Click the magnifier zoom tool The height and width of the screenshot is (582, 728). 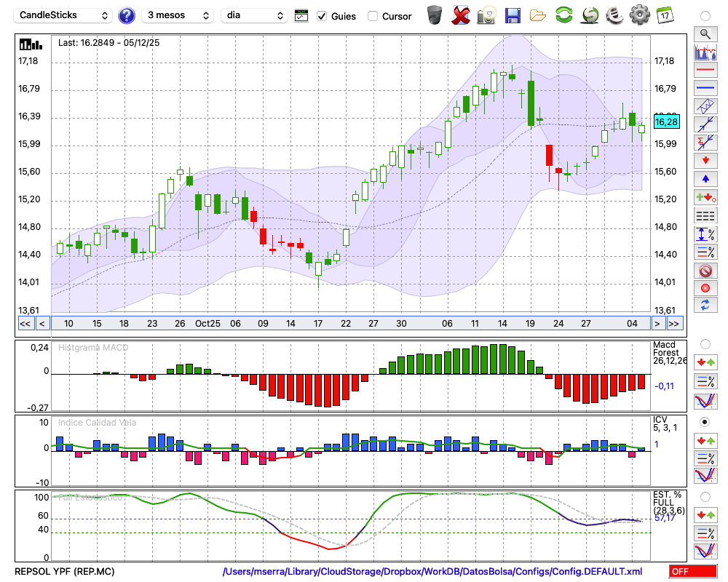pos(705,34)
